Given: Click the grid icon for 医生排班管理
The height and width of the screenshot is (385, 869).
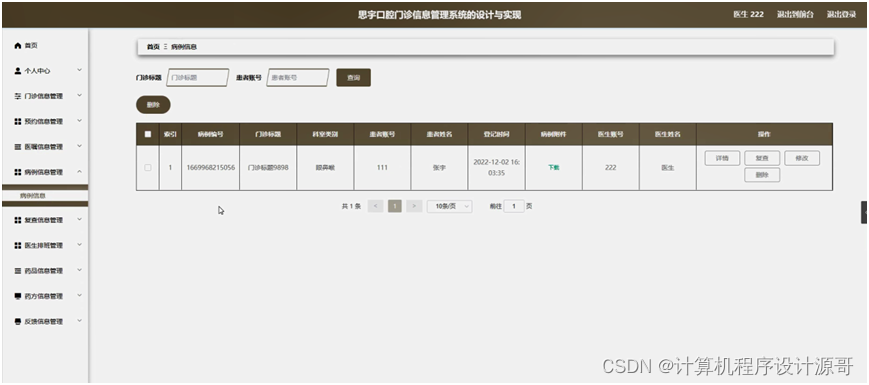Looking at the screenshot, I should tap(18, 245).
